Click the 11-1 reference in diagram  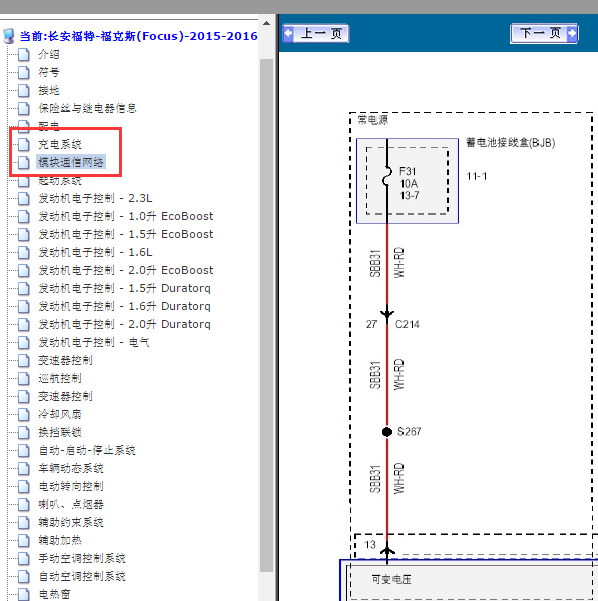[x=476, y=176]
